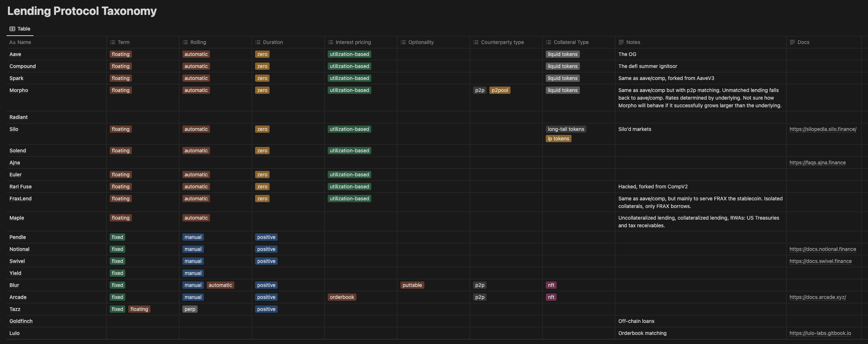Click the table grid icon next to Table
The height and width of the screenshot is (344, 868).
pos(12,28)
